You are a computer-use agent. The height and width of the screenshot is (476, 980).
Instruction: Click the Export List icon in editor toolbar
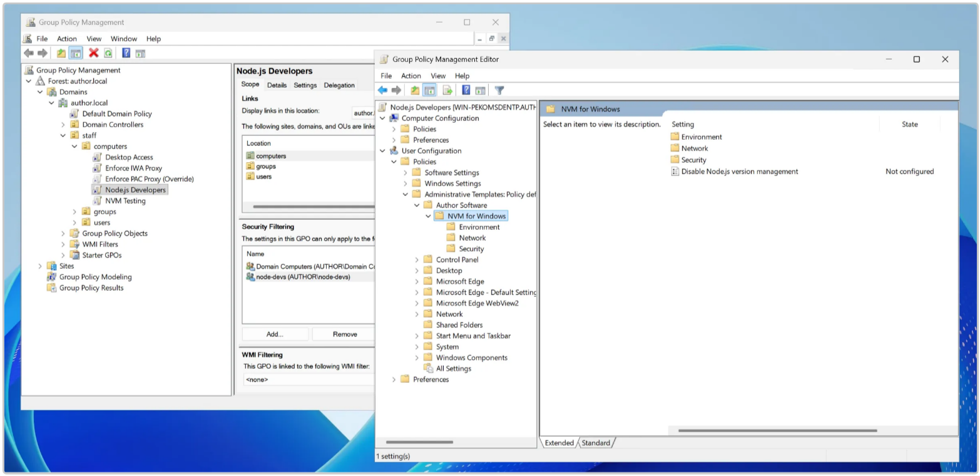point(447,90)
